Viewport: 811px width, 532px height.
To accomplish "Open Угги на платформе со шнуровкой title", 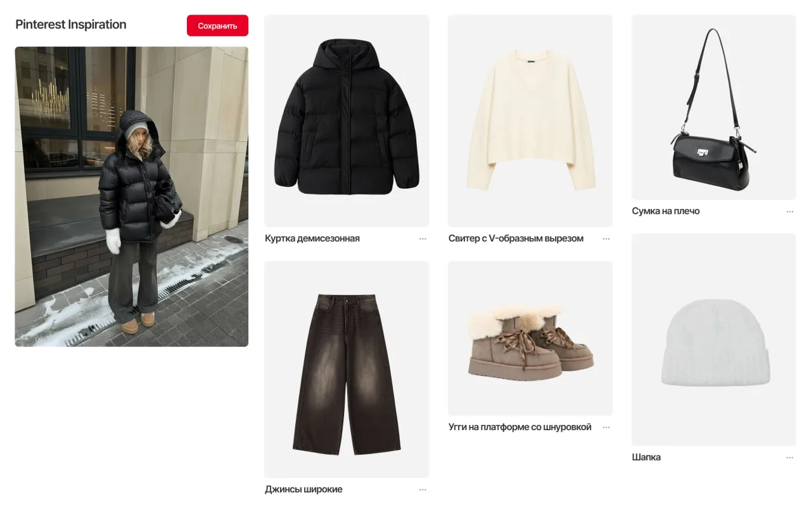I will point(520,427).
